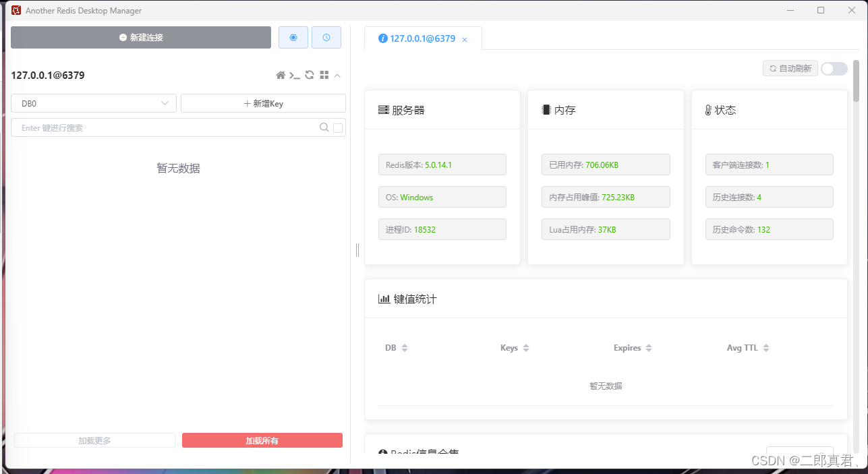Viewport: 868px width, 474px height.
Task: Click the 服务器 server card header
Action: [442, 110]
